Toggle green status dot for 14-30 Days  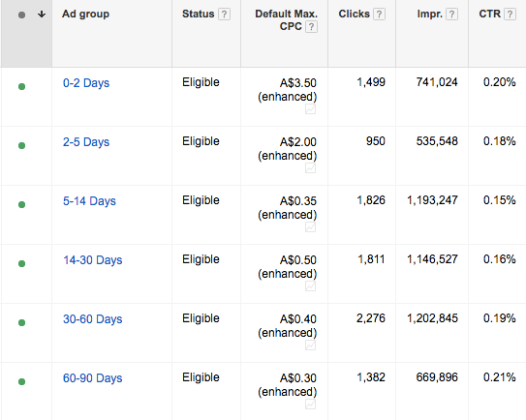pyautogui.click(x=22, y=263)
